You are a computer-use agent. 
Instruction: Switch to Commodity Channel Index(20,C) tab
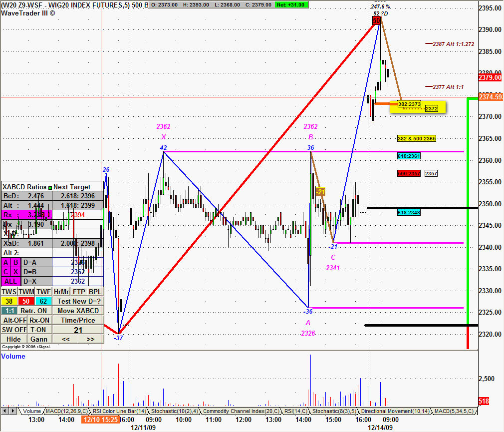(241, 411)
